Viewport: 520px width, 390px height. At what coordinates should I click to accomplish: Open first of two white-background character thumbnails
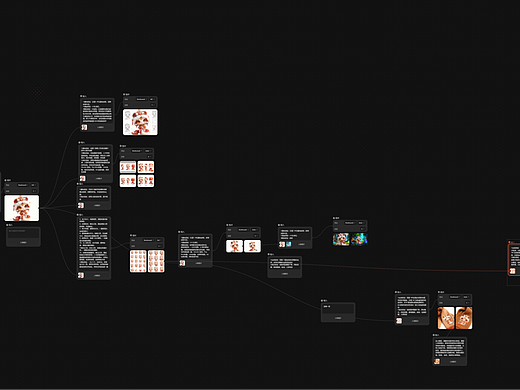coord(234,246)
